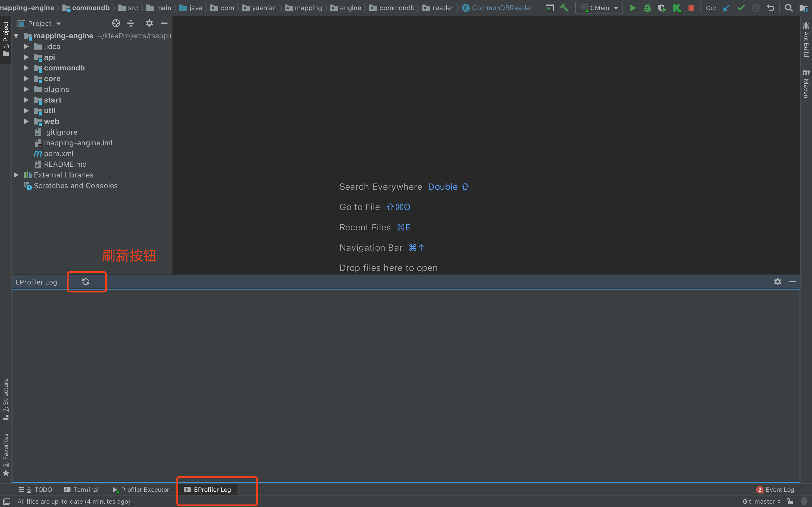Viewport: 812px width, 507px height.
Task: Open the Event Log with 2 notifications
Action: click(x=775, y=490)
